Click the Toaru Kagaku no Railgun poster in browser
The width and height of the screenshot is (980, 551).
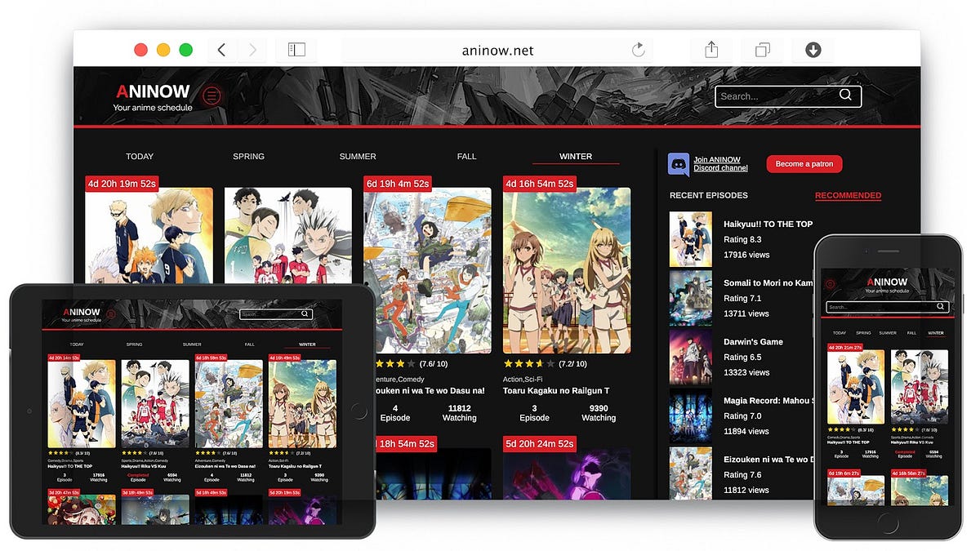(567, 270)
